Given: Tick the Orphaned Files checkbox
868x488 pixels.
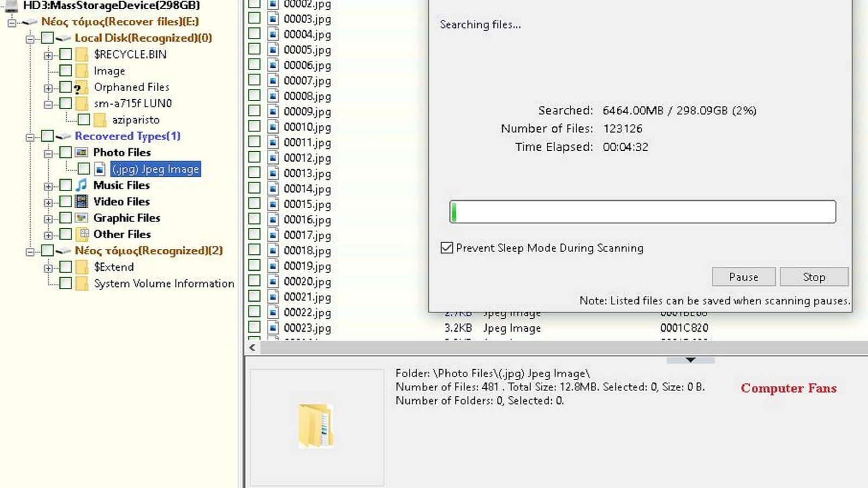Looking at the screenshot, I should (x=66, y=87).
